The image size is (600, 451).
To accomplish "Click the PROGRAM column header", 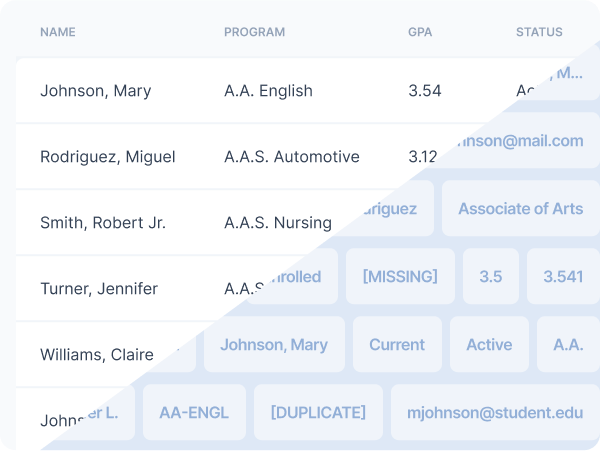I will click(254, 32).
